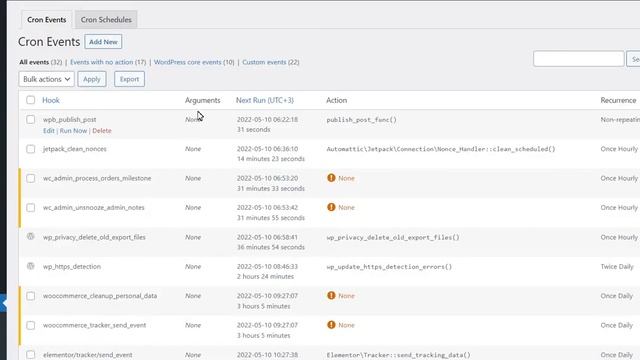Click Run Now under wpb_publish_post

(73, 131)
